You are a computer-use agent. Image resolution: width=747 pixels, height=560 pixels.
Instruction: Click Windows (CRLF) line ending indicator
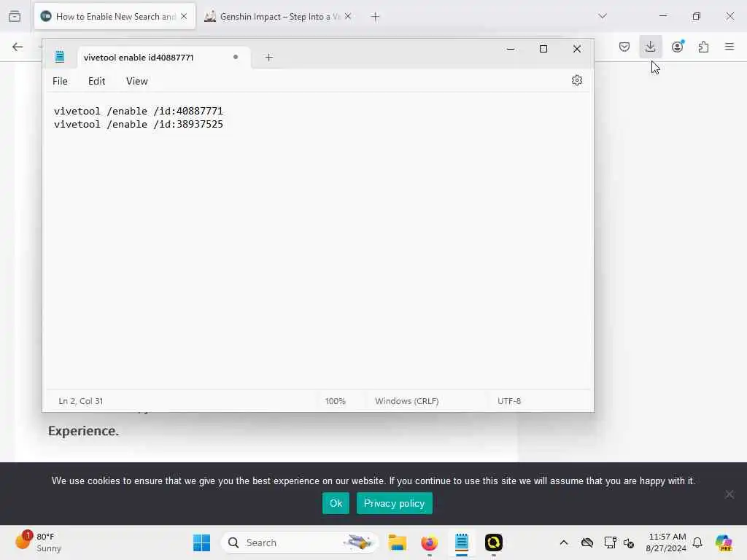tap(406, 401)
